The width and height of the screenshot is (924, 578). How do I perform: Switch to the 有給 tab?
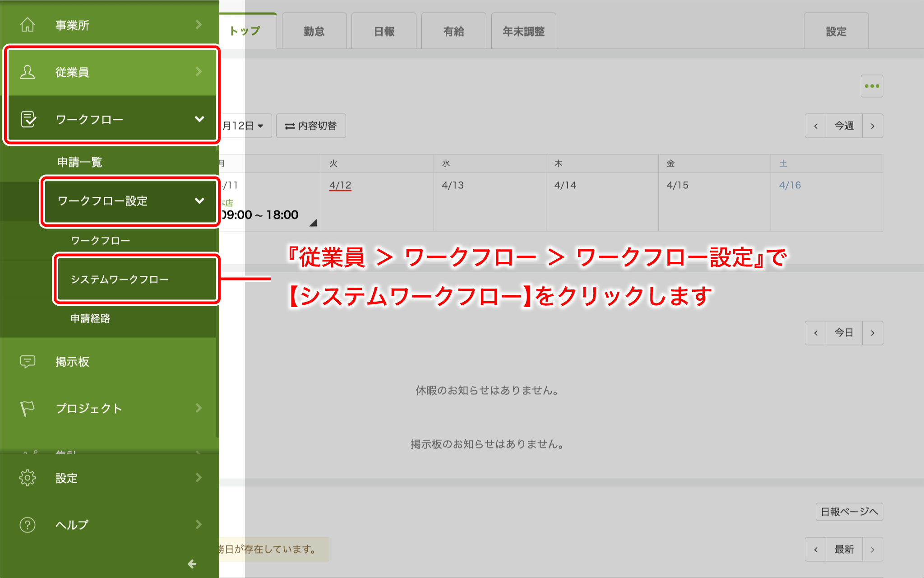point(453,31)
